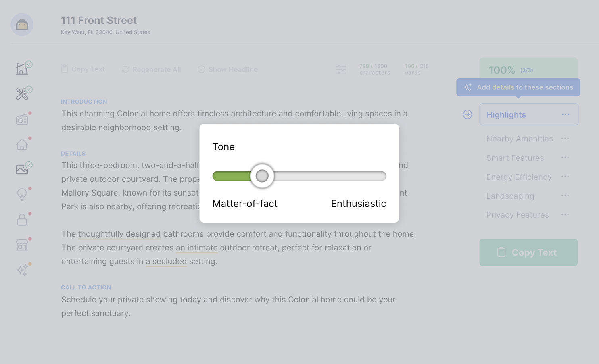
Task: Open the Highlights section options menu
Action: [x=566, y=114]
